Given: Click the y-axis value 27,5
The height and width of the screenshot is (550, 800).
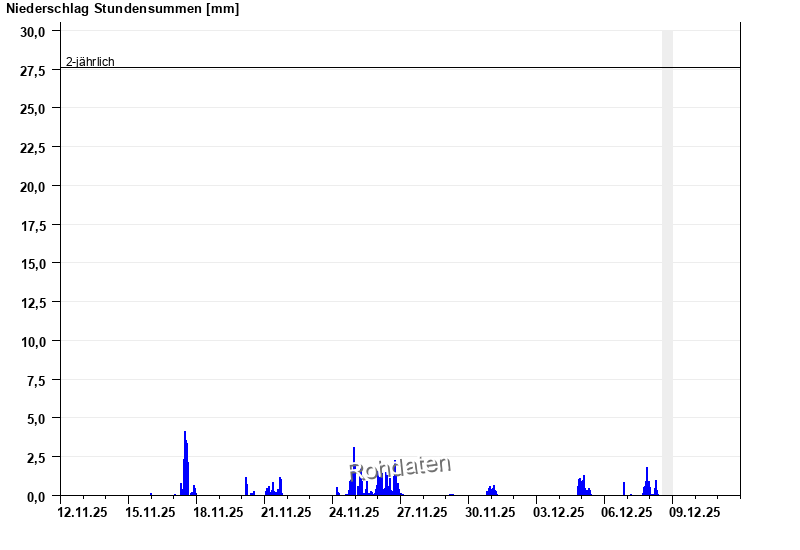Looking at the screenshot, I should point(33,71).
